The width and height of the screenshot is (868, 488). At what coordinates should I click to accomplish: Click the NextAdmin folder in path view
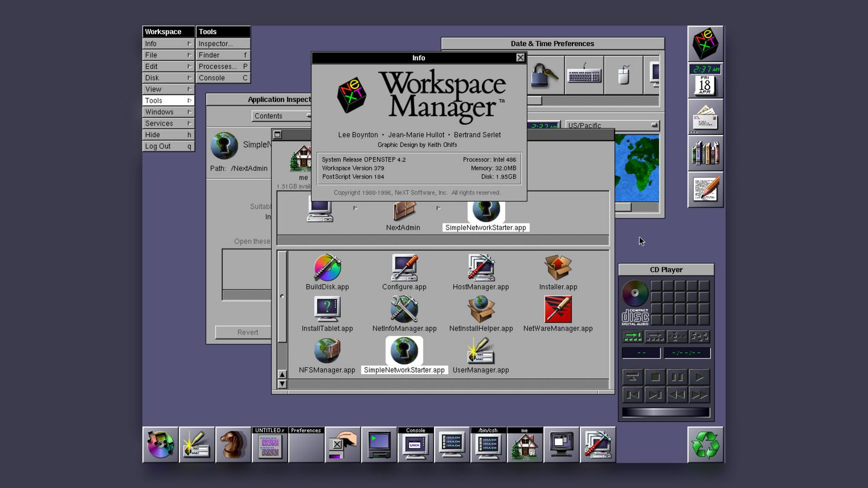pyautogui.click(x=404, y=211)
